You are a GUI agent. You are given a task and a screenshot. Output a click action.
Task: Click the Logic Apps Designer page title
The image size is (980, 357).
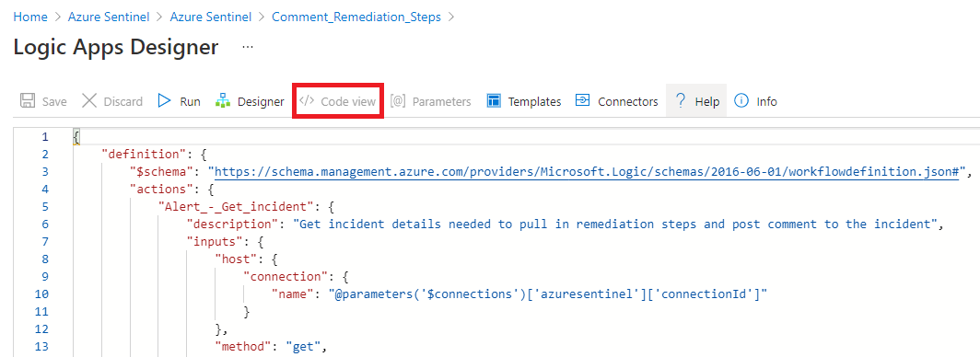point(116,48)
